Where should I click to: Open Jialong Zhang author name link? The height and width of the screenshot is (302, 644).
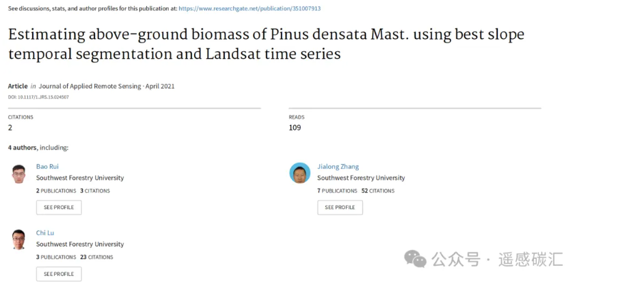[338, 167]
